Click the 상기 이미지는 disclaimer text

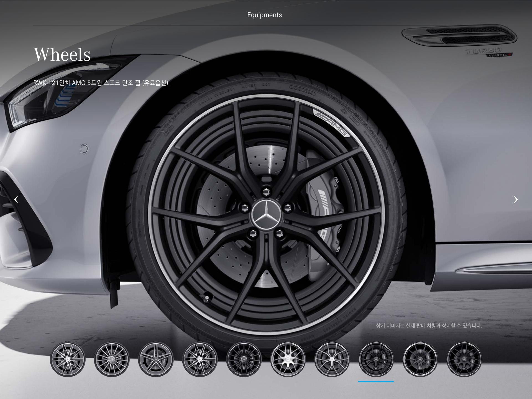click(429, 326)
